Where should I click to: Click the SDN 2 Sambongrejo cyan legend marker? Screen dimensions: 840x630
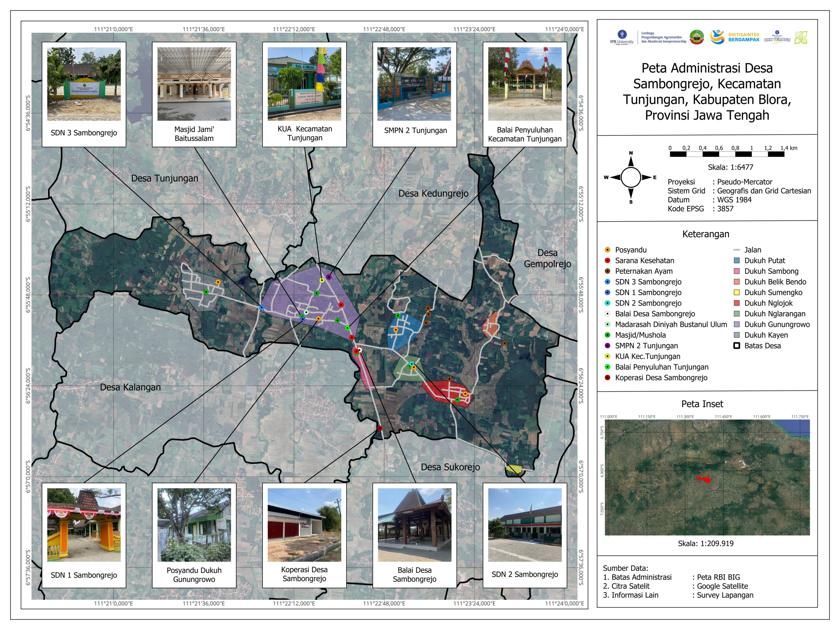(x=607, y=303)
